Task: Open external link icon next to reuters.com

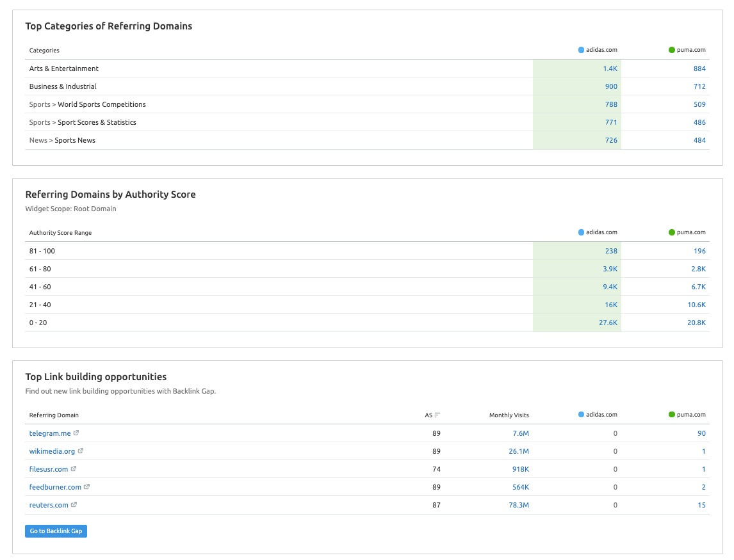Action: coord(74,505)
